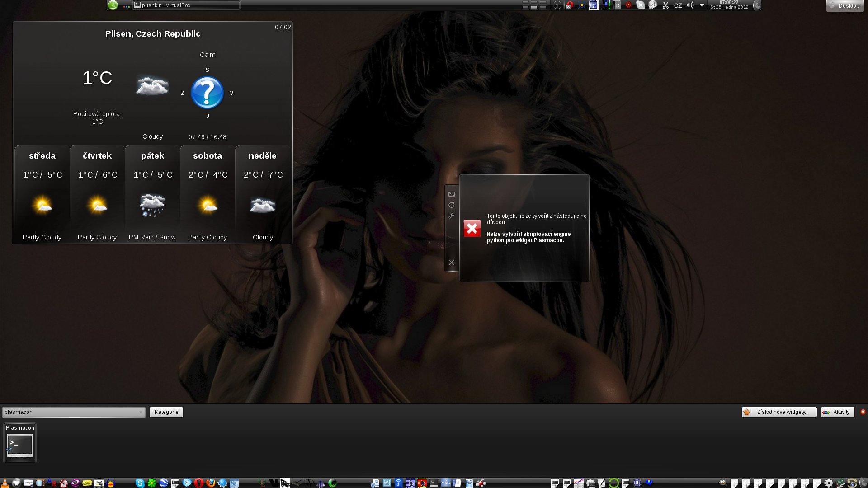Screen dimensions: 868x488
Task: Click the Klipper scissors tray icon
Action: [x=665, y=5]
